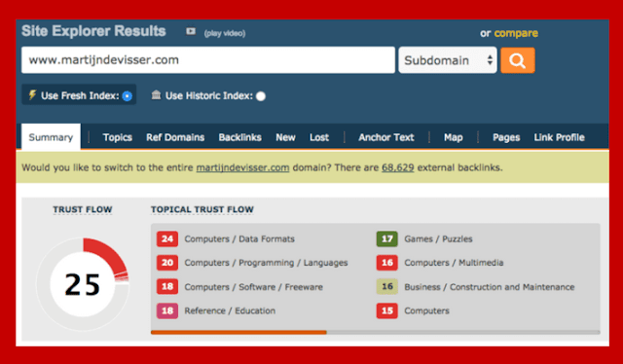Select the Use Fresh Index radio button

(x=128, y=96)
